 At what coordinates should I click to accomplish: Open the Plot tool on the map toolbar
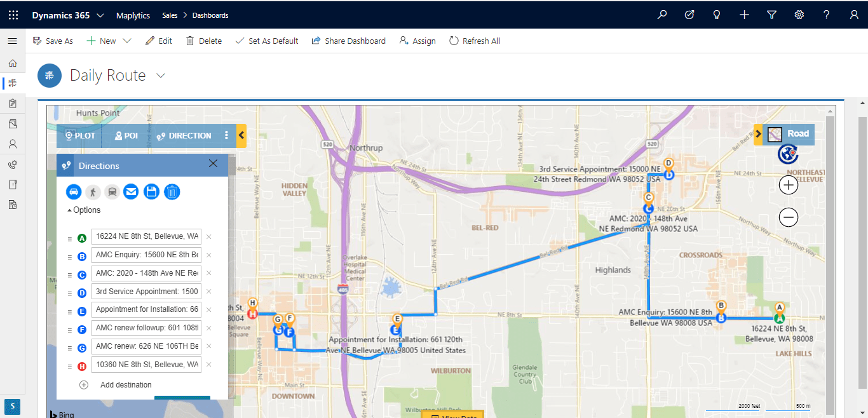click(x=79, y=135)
